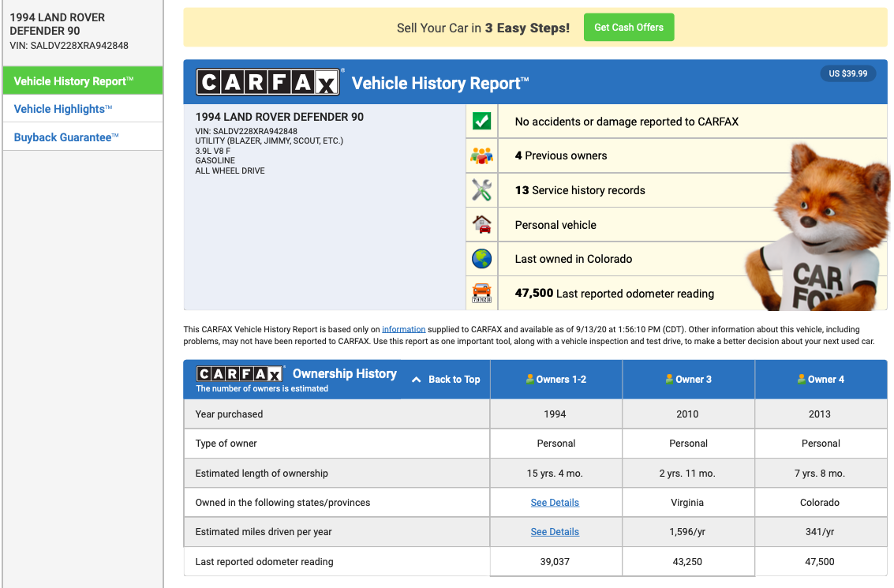Image resolution: width=894 pixels, height=588 pixels.
Task: Click '47,500 Last reported odometer reading' text
Action: 614,293
